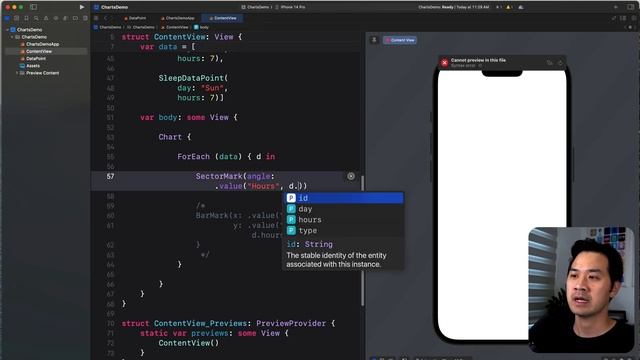The height and width of the screenshot is (360, 640).
Task: Choose 'hours' from the autocomplete list
Action: pos(344,220)
